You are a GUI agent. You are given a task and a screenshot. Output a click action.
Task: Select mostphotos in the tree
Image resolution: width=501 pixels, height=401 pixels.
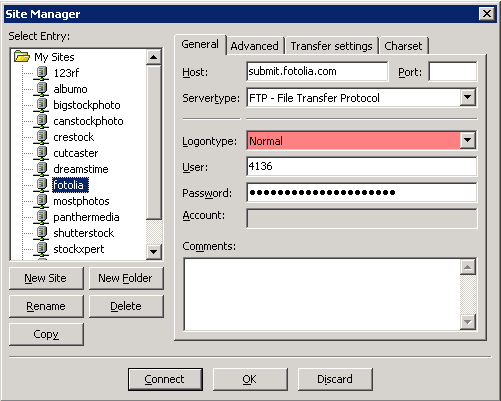point(81,201)
